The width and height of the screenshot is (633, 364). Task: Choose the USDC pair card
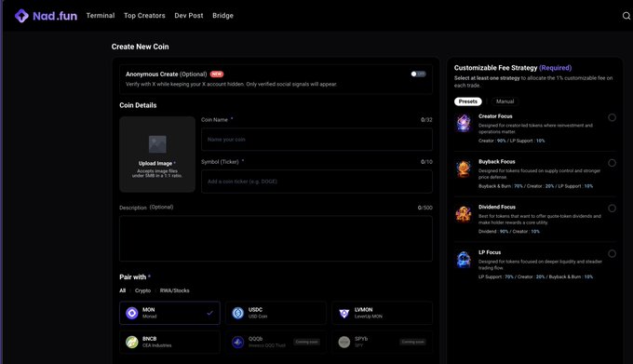[x=276, y=313]
